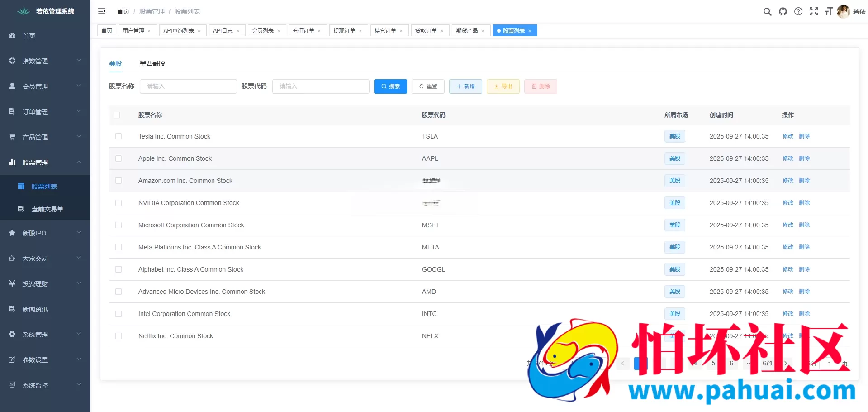Screen dimensions: 868x412
Task: Select the 美股 tab
Action: pos(115,63)
